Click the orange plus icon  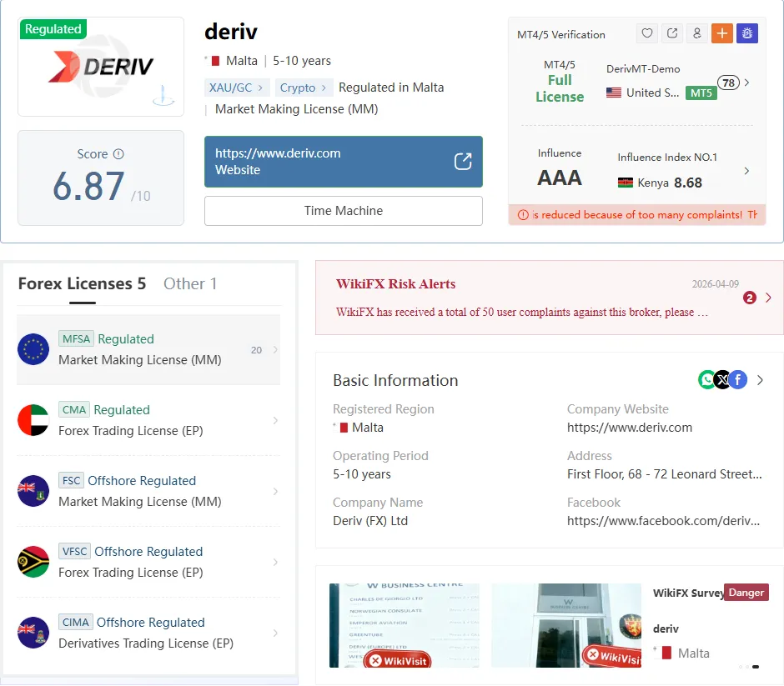(x=722, y=33)
